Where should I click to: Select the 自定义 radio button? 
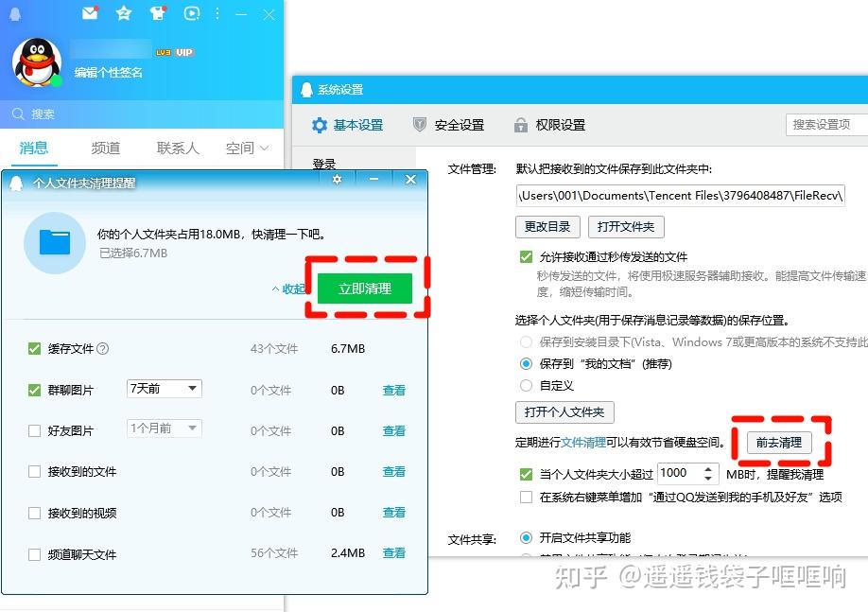pos(528,384)
